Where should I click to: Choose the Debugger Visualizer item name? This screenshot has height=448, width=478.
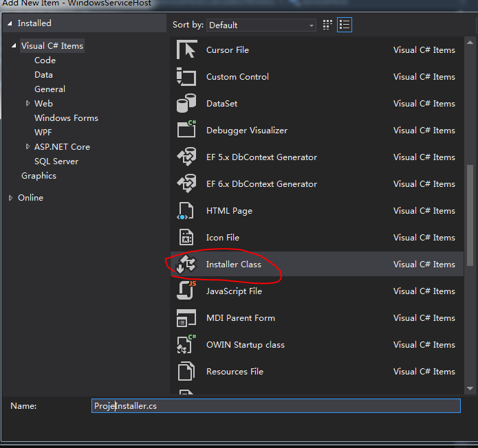[x=247, y=131]
